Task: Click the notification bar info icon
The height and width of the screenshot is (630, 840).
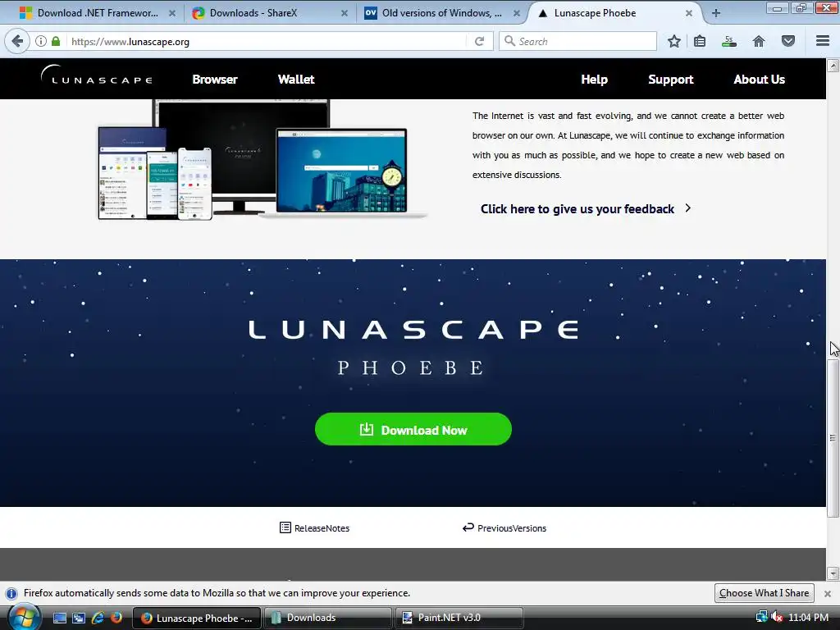Action: click(11, 594)
